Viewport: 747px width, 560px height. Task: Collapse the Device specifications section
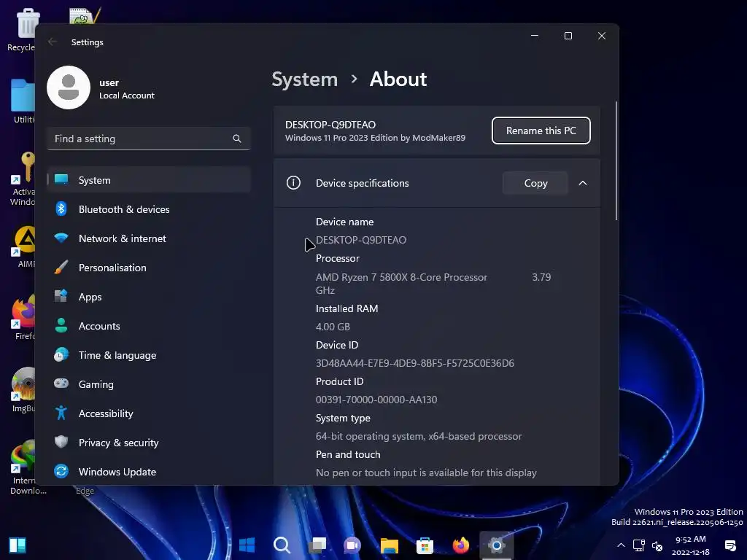[583, 183]
